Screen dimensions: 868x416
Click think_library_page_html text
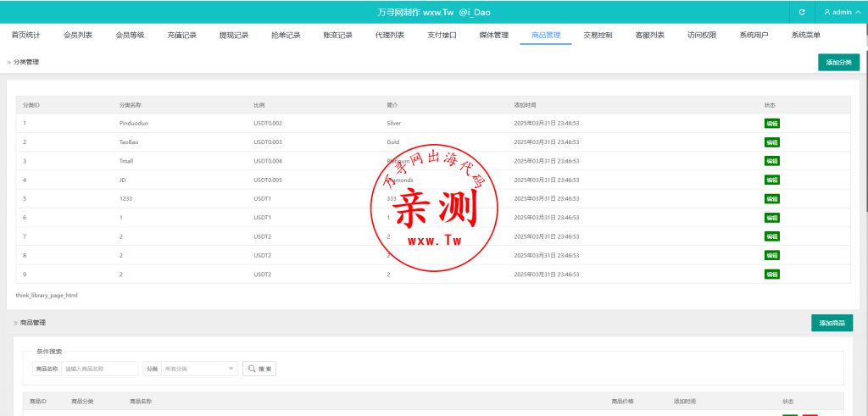click(x=47, y=296)
